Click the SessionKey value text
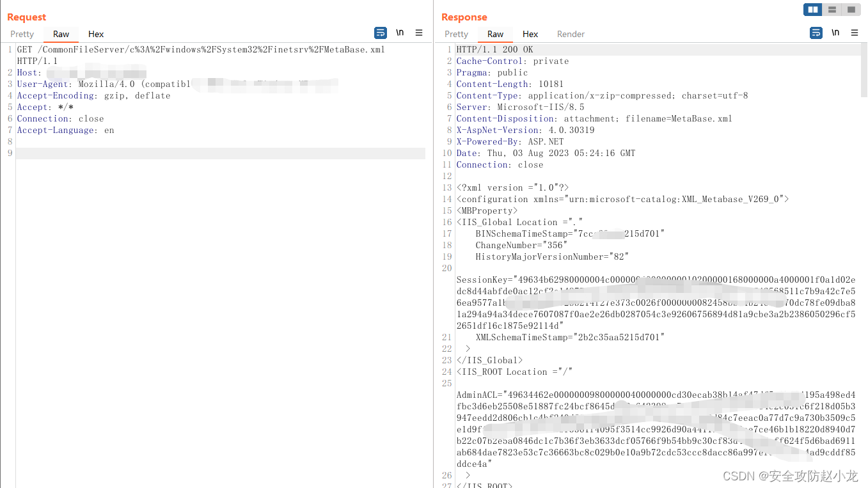Screen dimensions: 868x488 pos(656,303)
